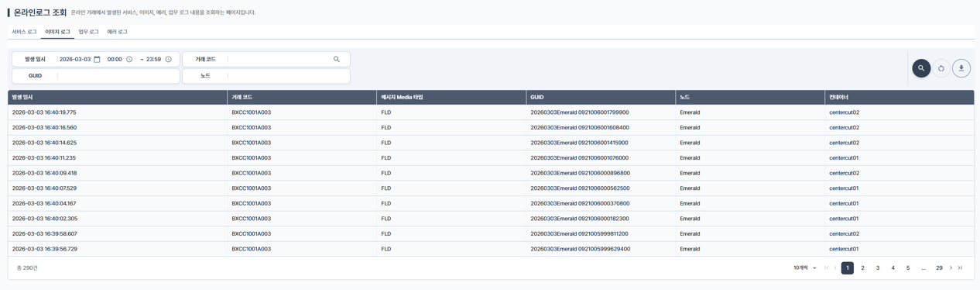Click GUID ending 0921006001415900
The height and width of the screenshot is (290, 980).
point(579,143)
